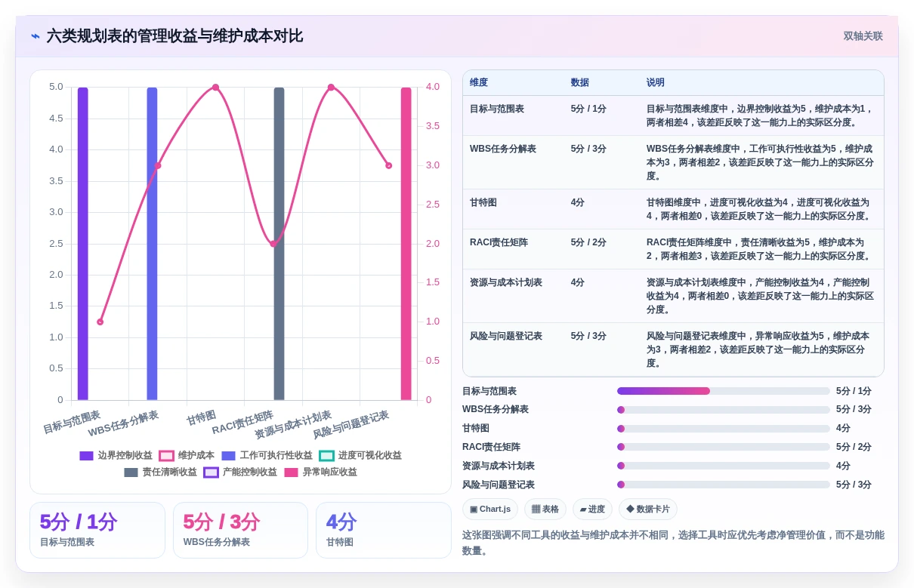This screenshot has height=588, width=914.
Task: Toggle the 异常响应收益 legend entry
Action: coord(320,473)
